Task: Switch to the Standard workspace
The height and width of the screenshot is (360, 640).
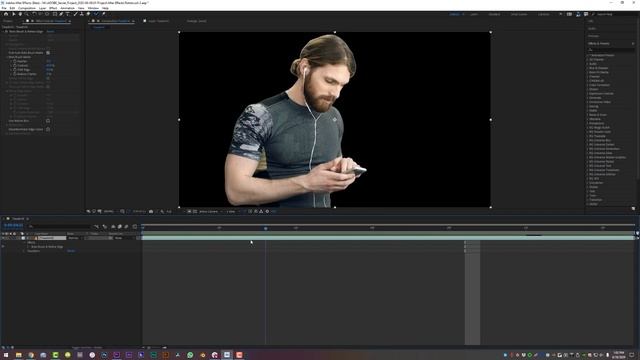Action: (494, 14)
